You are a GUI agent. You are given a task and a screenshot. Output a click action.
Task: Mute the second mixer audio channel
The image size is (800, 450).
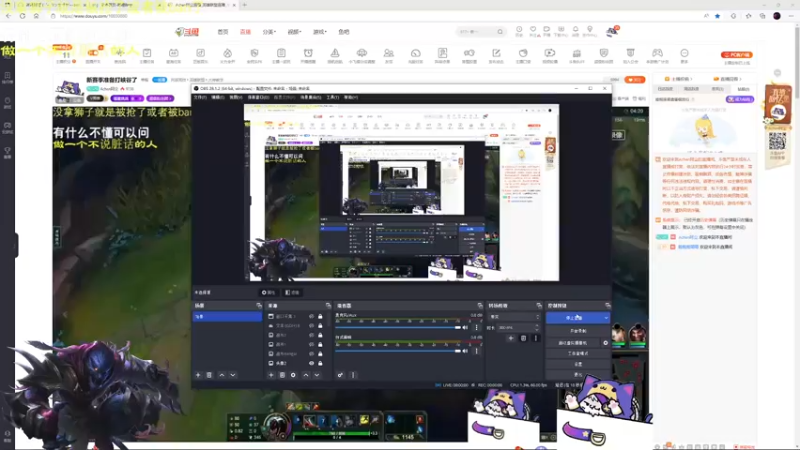tap(465, 351)
